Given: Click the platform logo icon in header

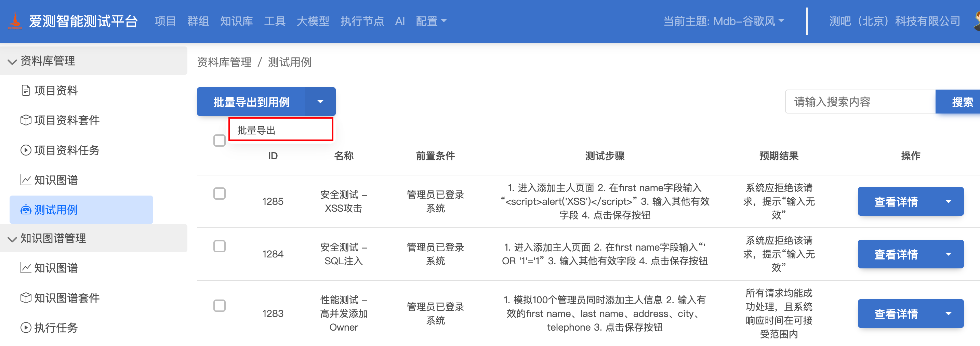Looking at the screenshot, I should point(15,21).
